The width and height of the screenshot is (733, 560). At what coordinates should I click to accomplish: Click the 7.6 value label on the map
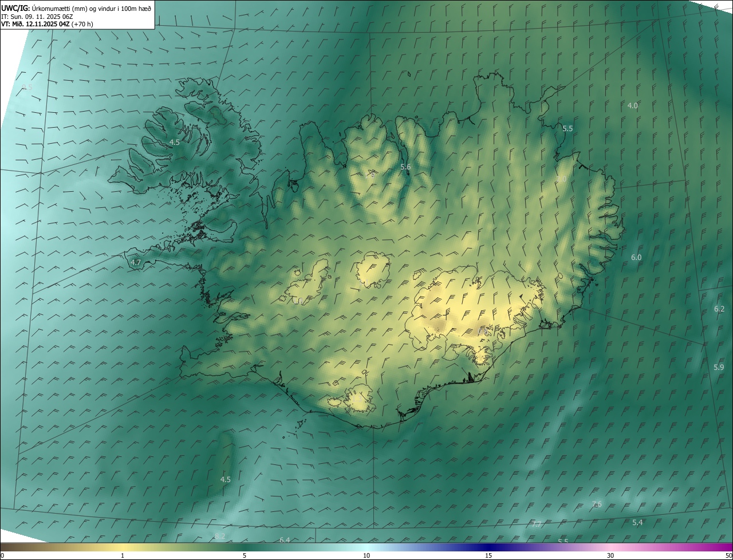tap(597, 504)
